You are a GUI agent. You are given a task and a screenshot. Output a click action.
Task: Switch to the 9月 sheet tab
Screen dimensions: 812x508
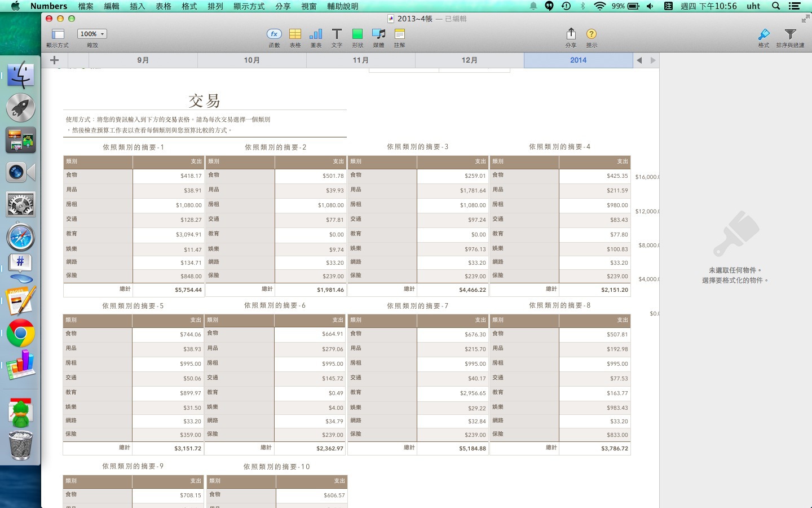click(x=143, y=60)
